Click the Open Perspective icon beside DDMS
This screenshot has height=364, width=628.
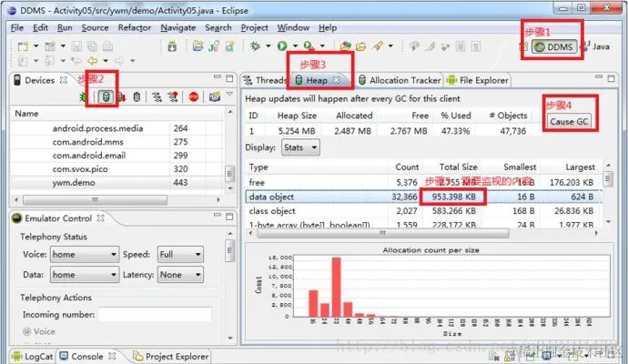[524, 46]
